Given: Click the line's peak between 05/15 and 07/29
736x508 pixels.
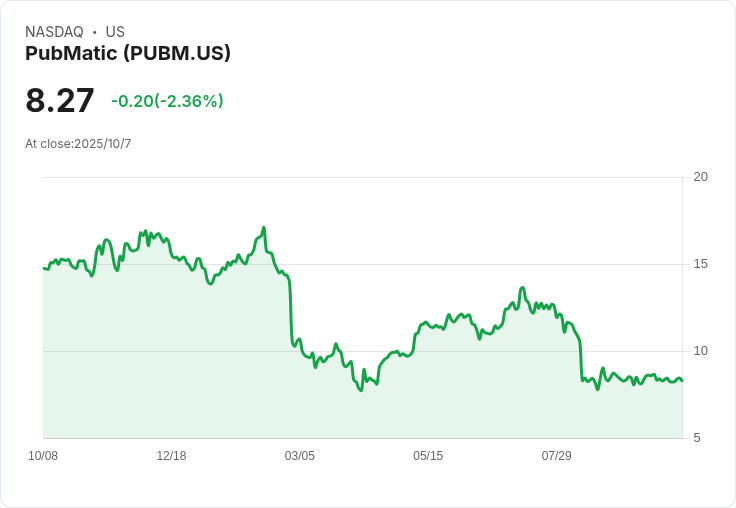Looking at the screenshot, I should click(x=522, y=288).
